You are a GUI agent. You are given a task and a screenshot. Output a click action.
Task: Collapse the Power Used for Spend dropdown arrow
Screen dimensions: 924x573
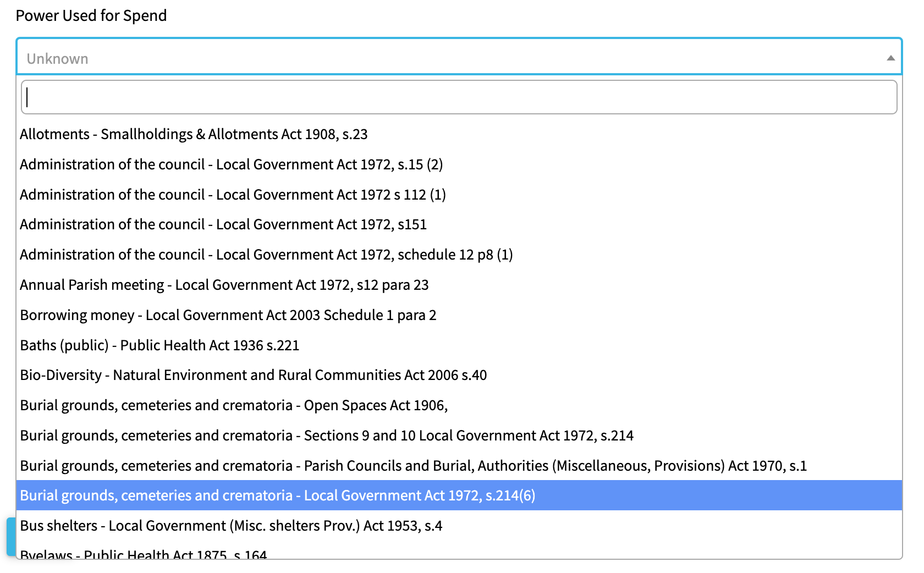890,58
